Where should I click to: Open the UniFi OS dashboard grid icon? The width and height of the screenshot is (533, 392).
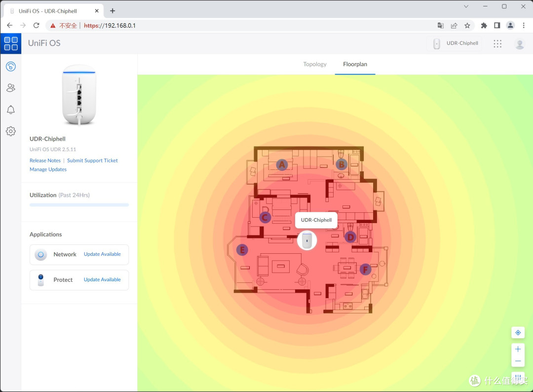[x=10, y=43]
